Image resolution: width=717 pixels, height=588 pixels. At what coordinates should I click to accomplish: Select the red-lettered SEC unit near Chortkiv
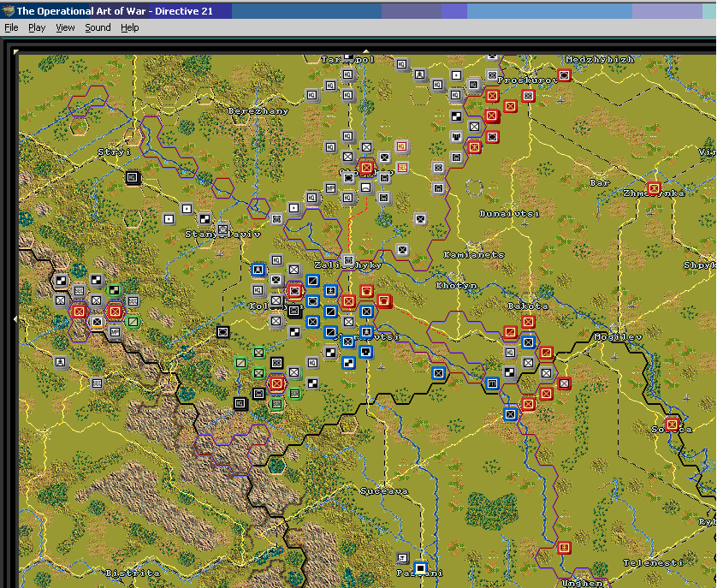tap(402, 168)
